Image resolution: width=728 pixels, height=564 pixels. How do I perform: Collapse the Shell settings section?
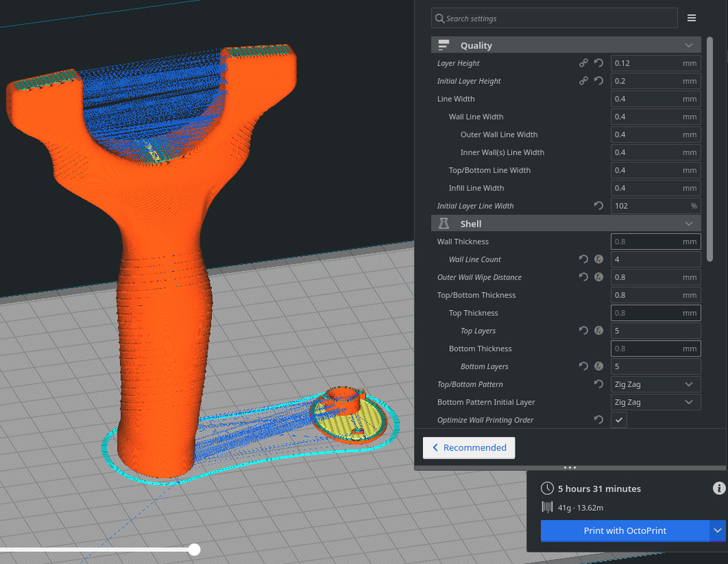[x=689, y=224]
